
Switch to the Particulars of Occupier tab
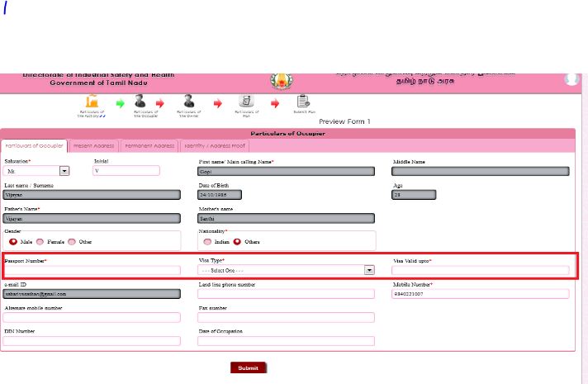(34, 146)
